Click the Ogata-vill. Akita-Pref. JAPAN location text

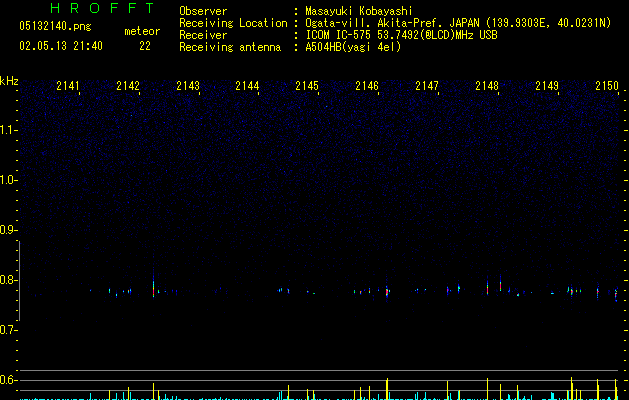pos(458,23)
